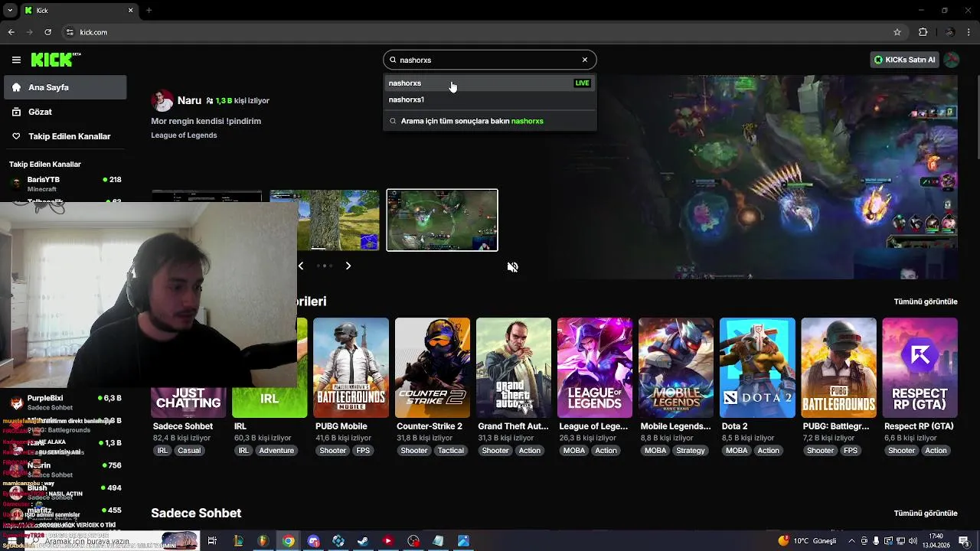
Task: Click the Naru streamer name
Action: [189, 100]
